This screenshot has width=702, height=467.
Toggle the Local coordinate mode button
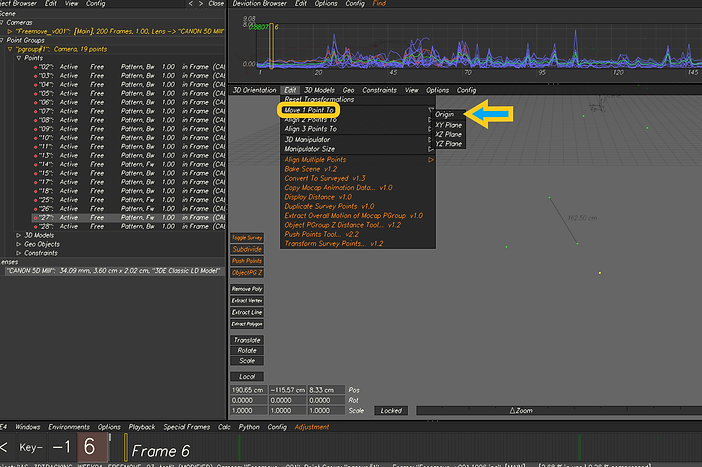[247, 377]
